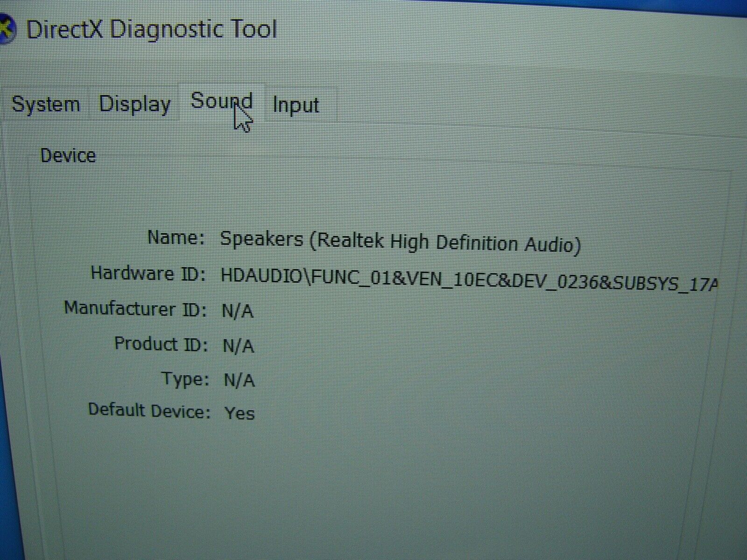Click the N/A value beside Type
This screenshot has width=747, height=560.
pyautogui.click(x=240, y=380)
